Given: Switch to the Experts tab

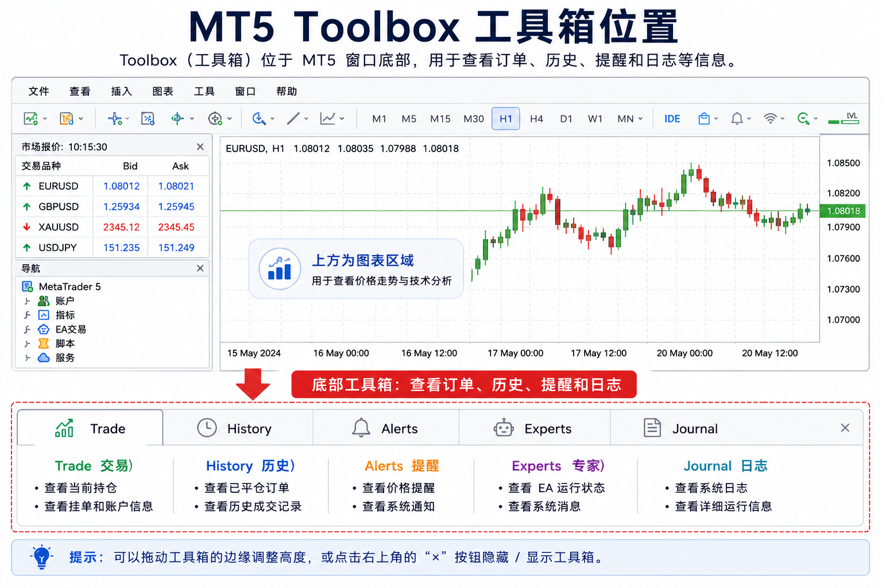Looking at the screenshot, I should [535, 428].
